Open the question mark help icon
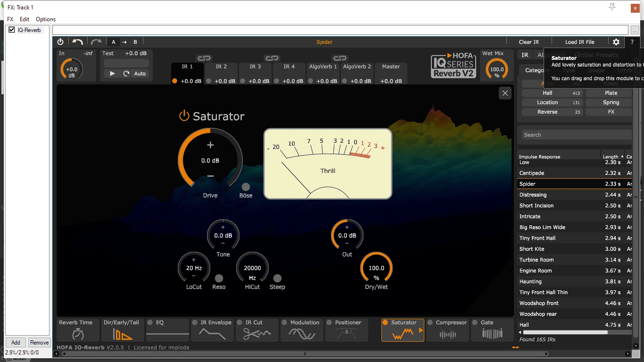644x362 pixels. pyautogui.click(x=632, y=42)
